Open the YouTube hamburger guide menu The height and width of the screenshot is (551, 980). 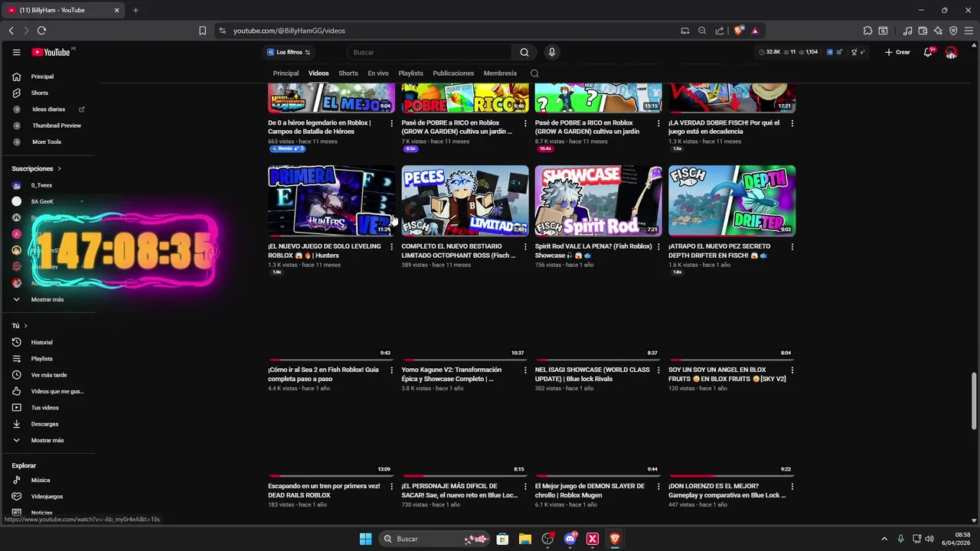(16, 52)
